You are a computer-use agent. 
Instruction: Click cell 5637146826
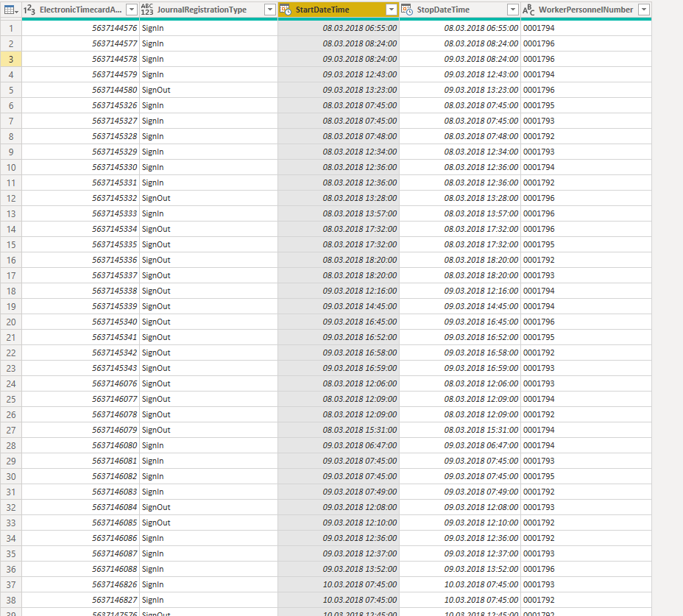coord(80,585)
